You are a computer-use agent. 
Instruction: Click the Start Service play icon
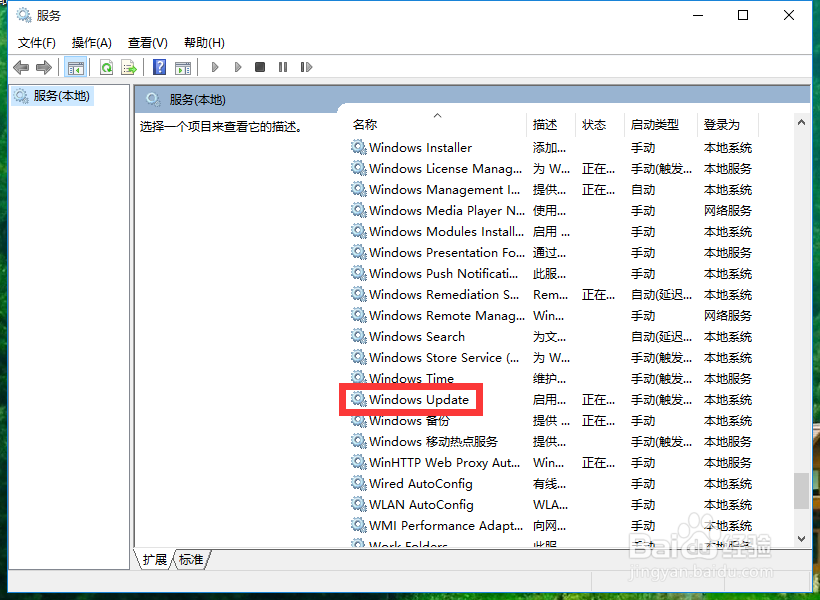coord(215,67)
